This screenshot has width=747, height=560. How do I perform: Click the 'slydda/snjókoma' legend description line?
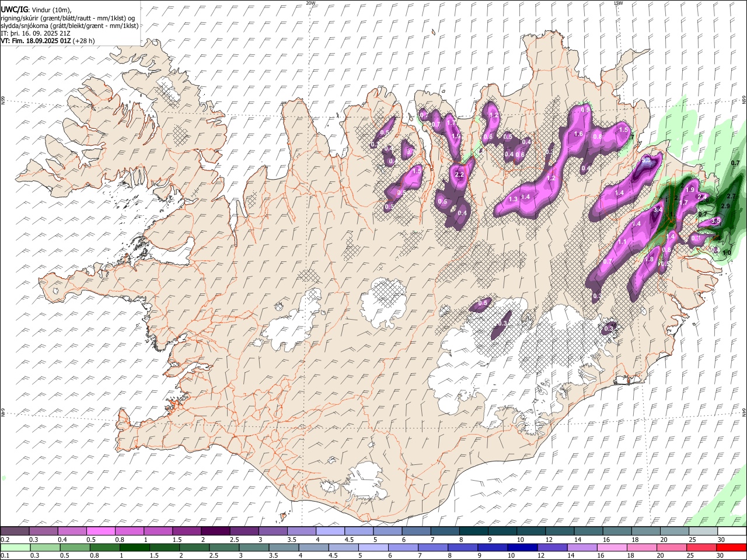[x=69, y=26]
